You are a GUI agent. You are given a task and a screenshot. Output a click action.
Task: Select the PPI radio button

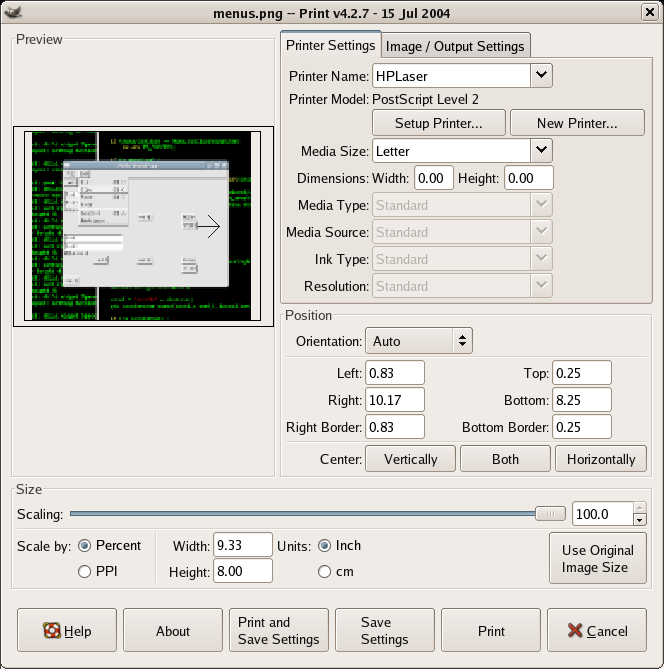click(84, 571)
